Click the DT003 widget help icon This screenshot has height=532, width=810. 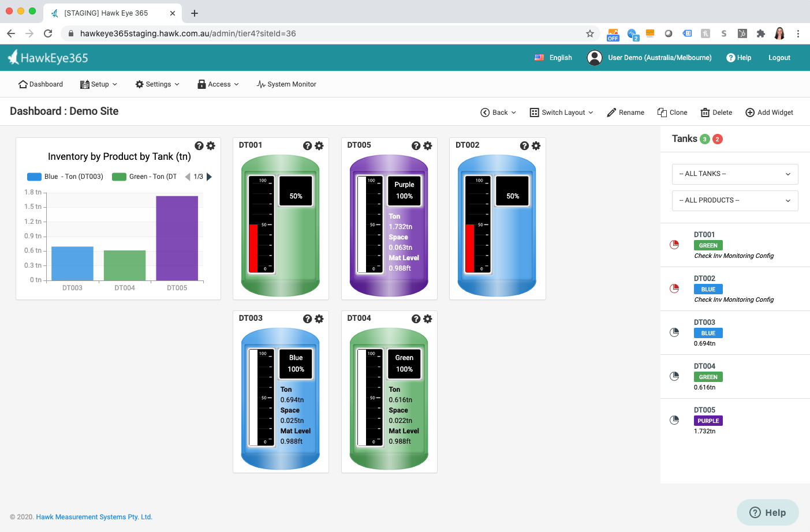click(x=308, y=319)
